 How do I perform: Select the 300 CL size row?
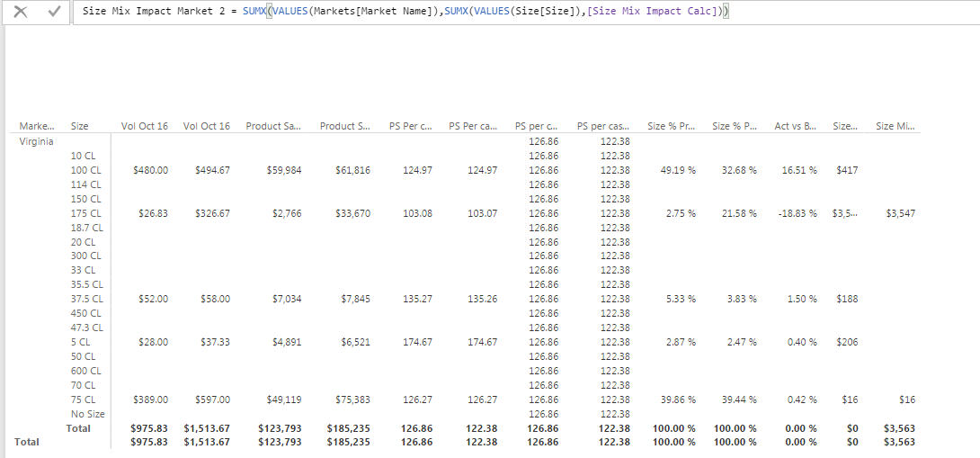click(85, 256)
